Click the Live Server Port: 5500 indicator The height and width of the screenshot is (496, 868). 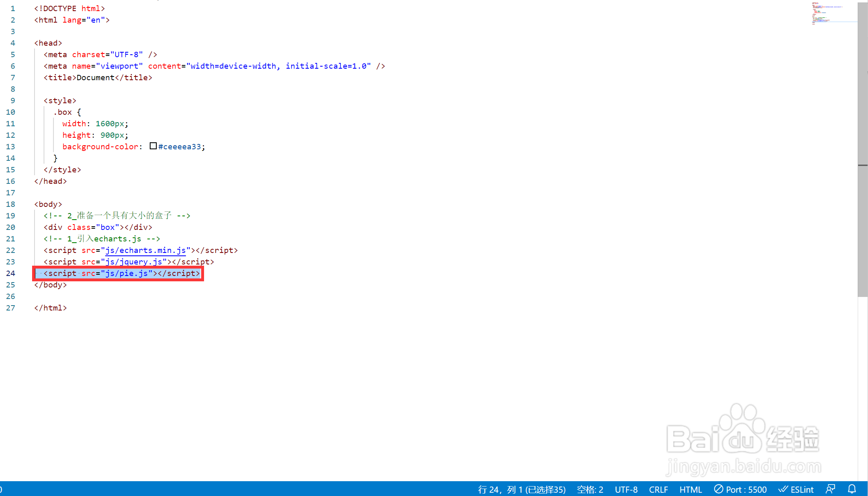740,489
